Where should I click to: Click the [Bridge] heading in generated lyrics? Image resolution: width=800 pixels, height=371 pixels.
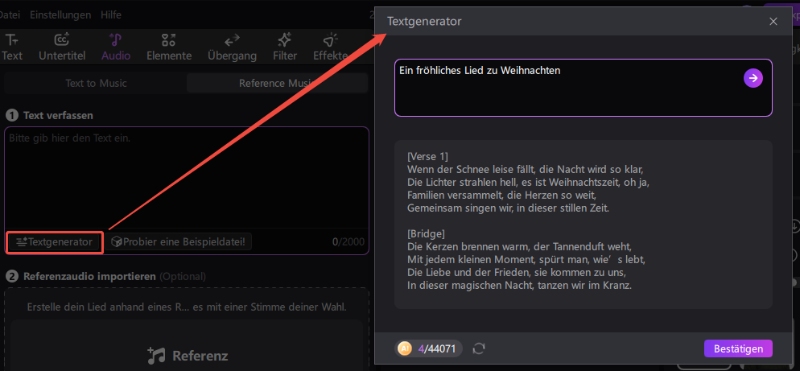(427, 234)
